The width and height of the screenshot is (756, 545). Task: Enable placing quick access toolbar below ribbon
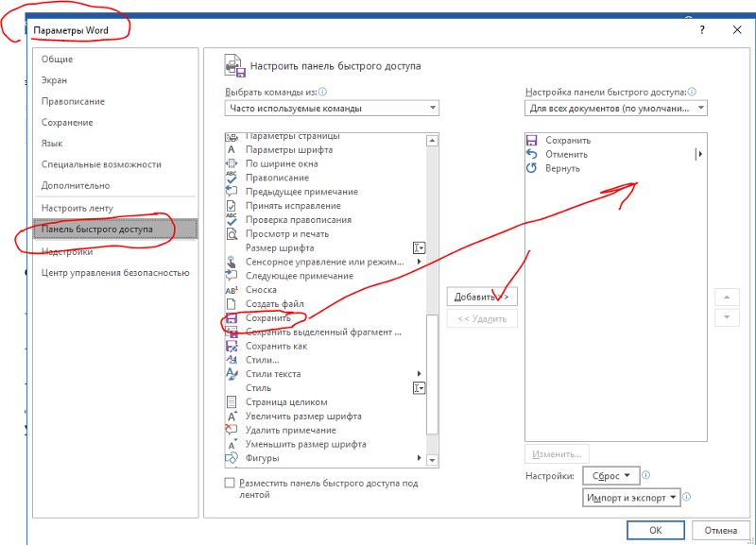[230, 483]
